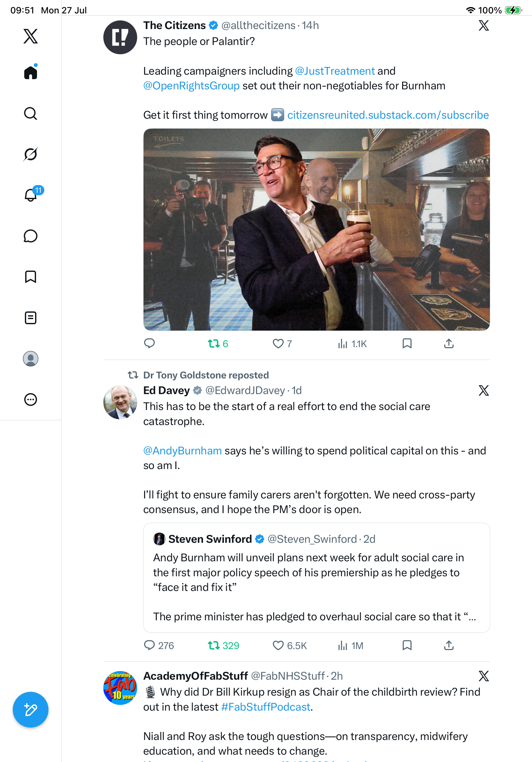Viewport: 532px width, 762px height.
Task: Open Steven Swinford's quoted post
Action: tap(316, 578)
